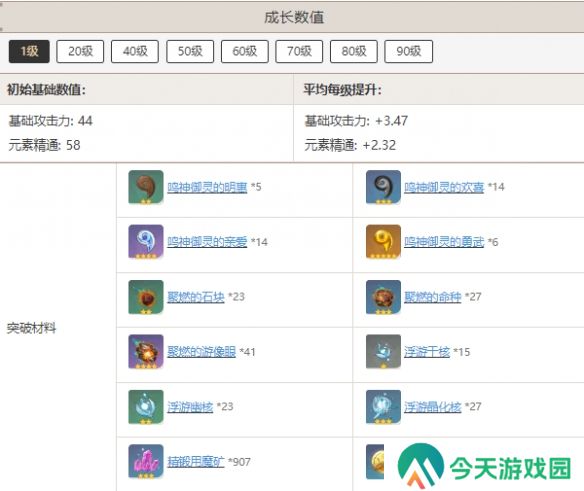Open the 浮游晶化核 link
This screenshot has height=491, width=584.
tap(433, 406)
